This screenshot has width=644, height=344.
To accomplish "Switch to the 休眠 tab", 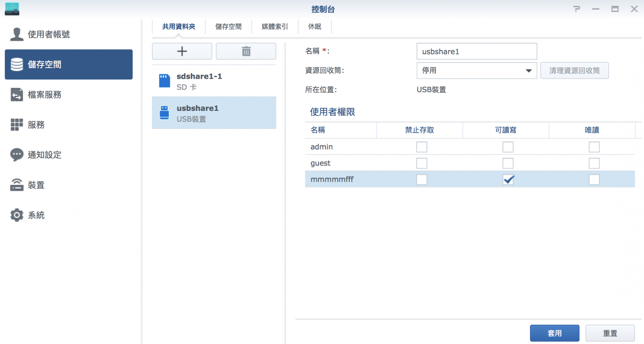I will click(x=315, y=26).
